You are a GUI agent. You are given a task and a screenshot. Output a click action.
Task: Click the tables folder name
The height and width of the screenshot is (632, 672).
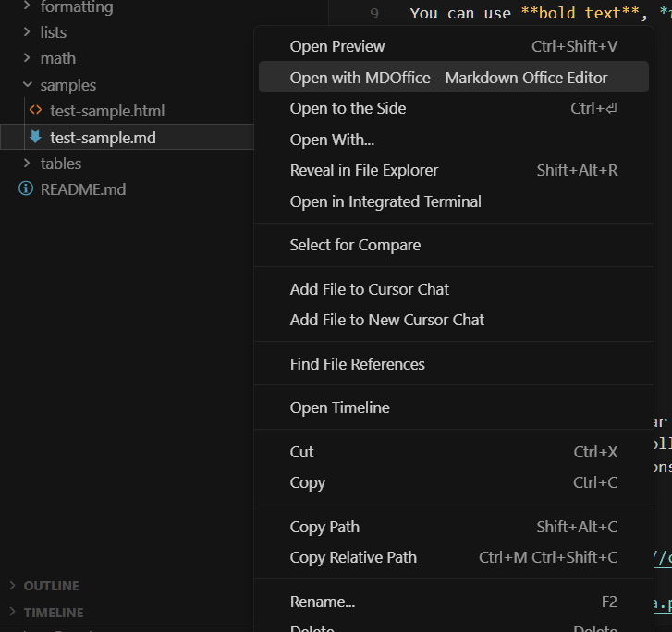click(61, 164)
